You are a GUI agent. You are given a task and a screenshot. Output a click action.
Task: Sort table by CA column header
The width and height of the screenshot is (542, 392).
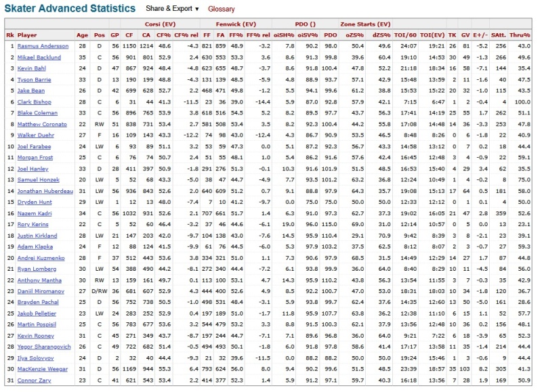(146, 35)
